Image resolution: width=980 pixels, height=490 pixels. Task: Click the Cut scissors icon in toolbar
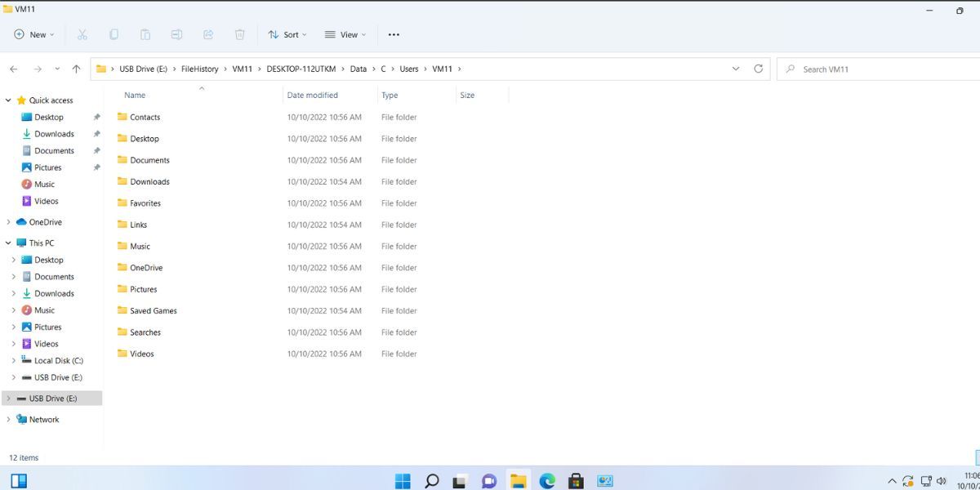click(x=82, y=34)
